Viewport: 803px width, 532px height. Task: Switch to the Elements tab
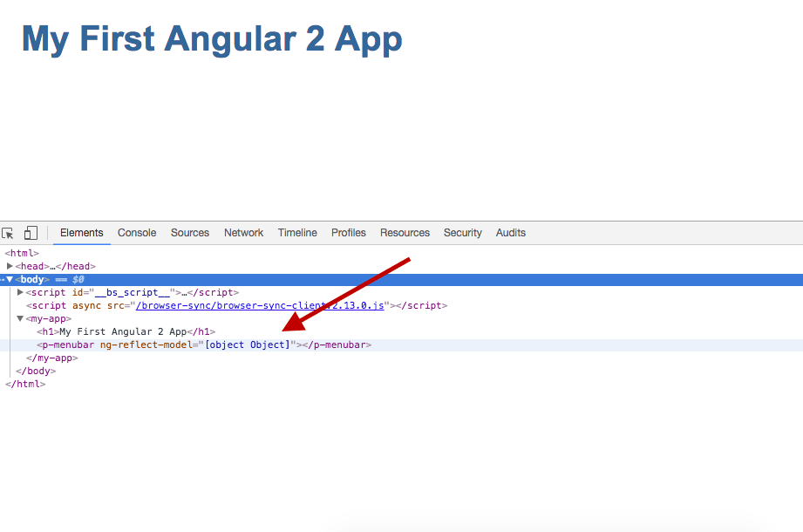coord(82,233)
